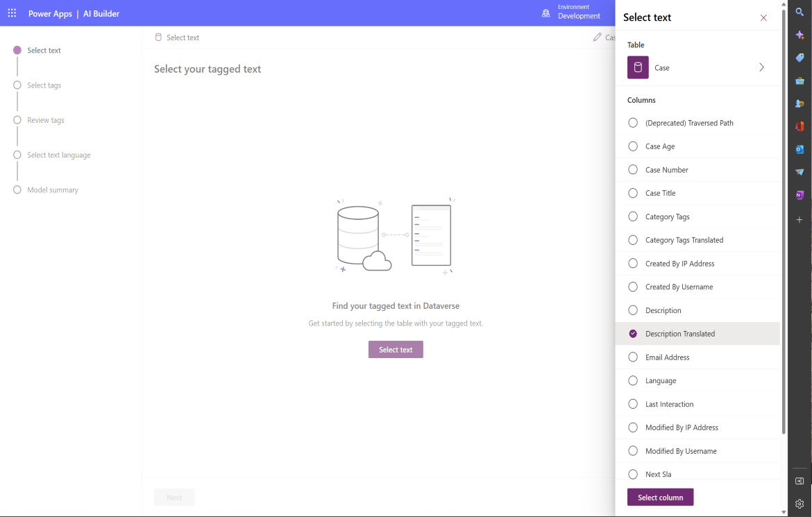The width and height of the screenshot is (812, 517).
Task: Click the purple Case table icon
Action: pos(638,67)
